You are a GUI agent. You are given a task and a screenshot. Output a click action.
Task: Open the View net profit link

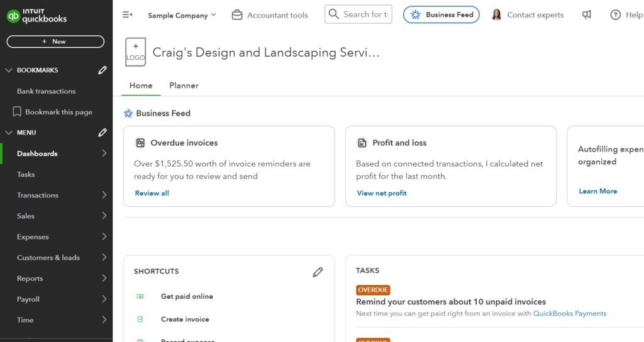[x=381, y=193]
